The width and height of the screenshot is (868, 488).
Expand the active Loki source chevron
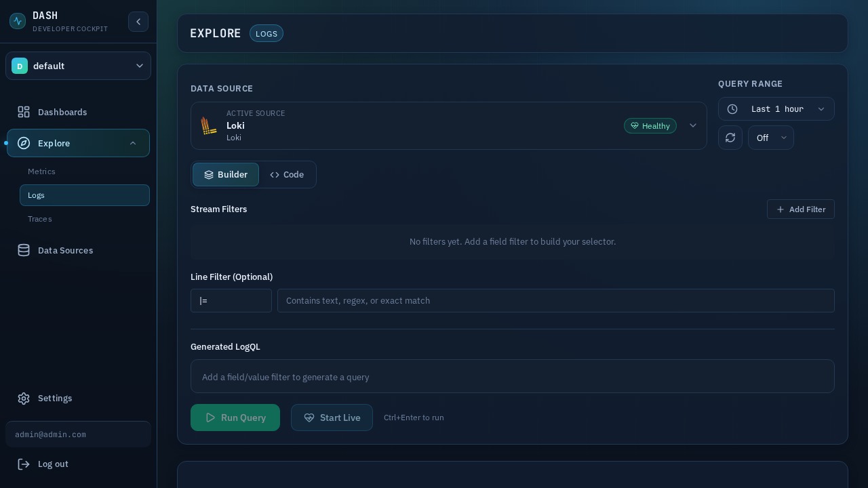pos(693,125)
